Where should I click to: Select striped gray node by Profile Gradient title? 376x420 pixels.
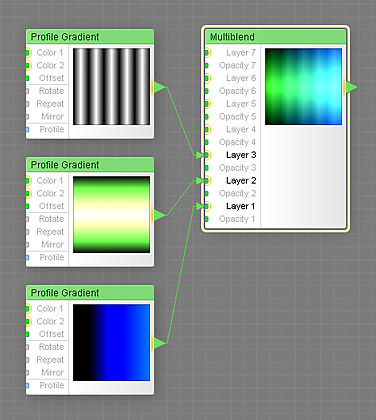pos(65,37)
